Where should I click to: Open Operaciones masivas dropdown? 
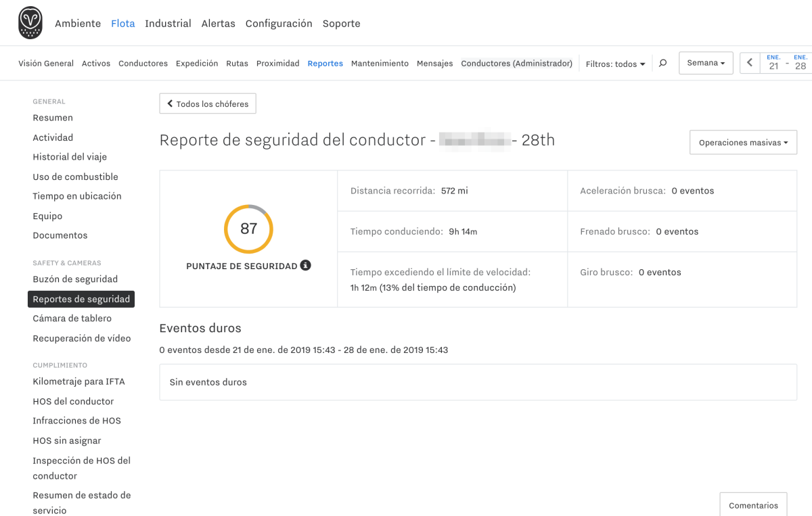click(743, 143)
